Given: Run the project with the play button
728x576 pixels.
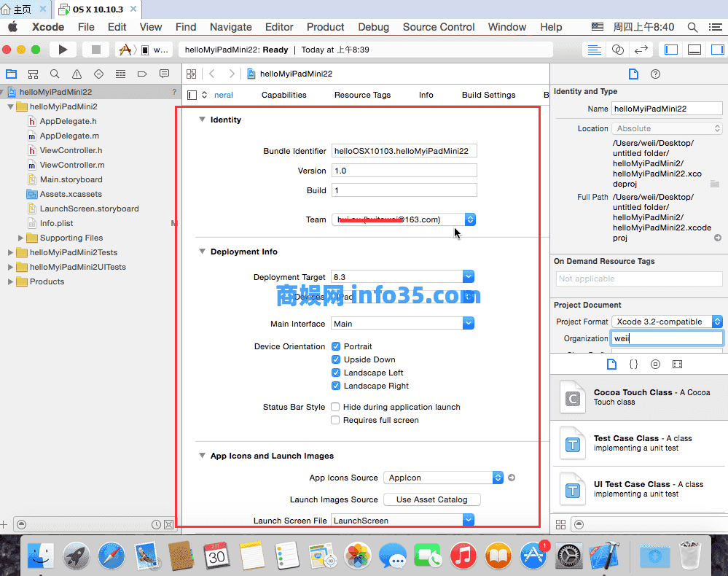Looking at the screenshot, I should point(63,50).
